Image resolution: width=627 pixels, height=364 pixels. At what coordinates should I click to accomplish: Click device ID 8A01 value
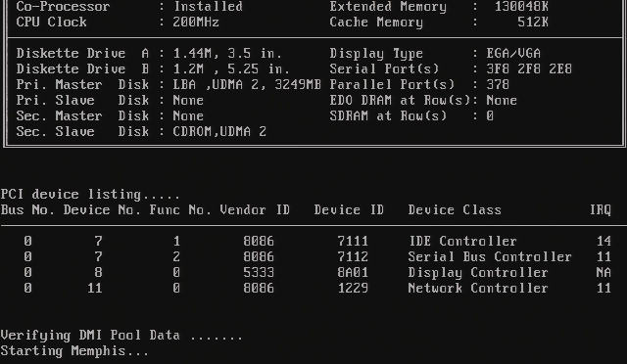353,272
